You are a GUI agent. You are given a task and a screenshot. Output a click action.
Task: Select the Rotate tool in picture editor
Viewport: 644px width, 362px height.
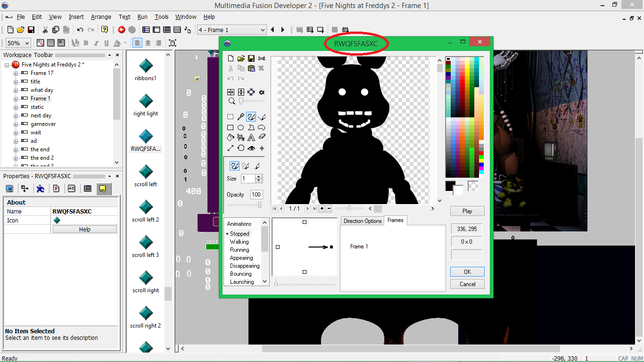click(x=241, y=148)
